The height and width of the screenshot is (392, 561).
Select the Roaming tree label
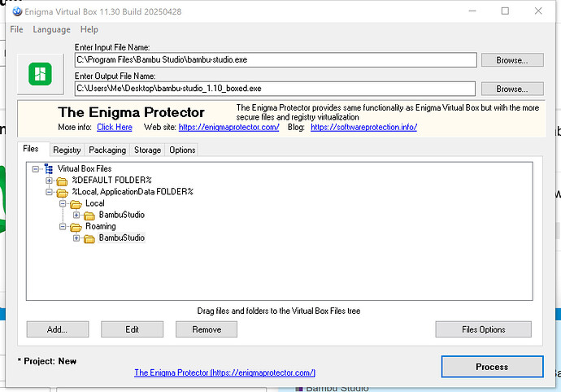pos(101,226)
